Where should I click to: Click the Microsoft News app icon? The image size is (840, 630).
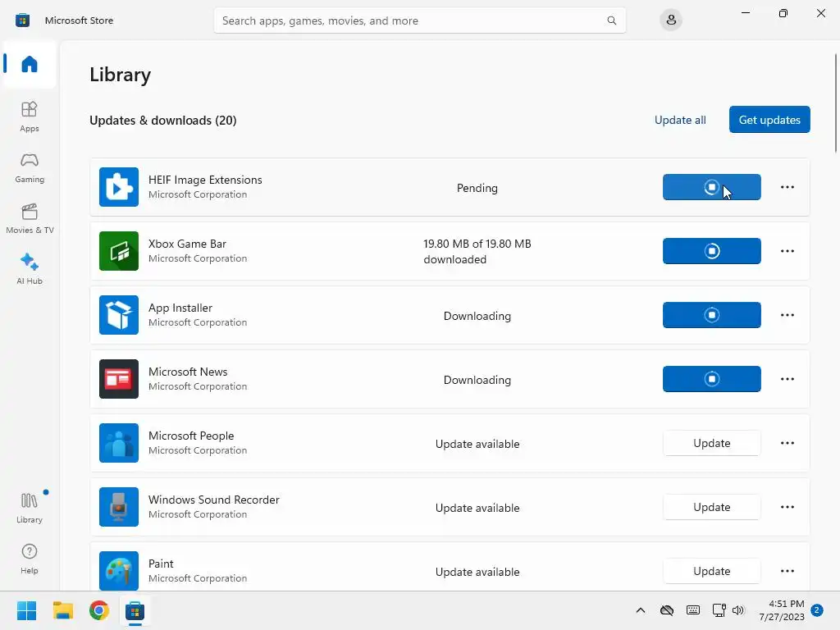click(x=119, y=379)
